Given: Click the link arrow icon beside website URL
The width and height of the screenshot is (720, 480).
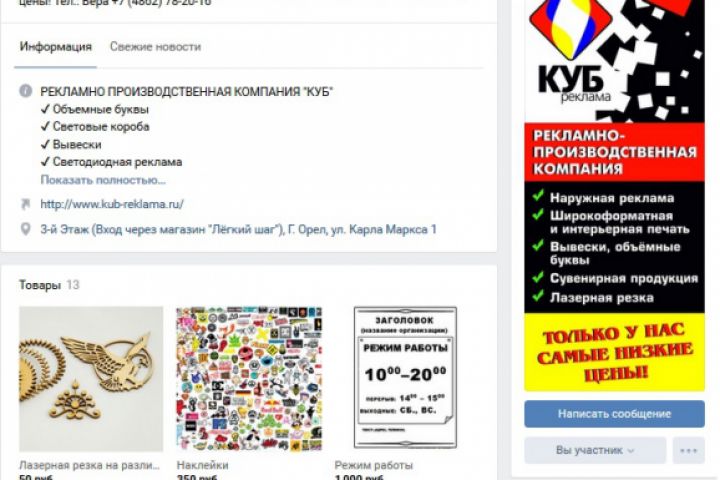Looking at the screenshot, I should point(25,204).
